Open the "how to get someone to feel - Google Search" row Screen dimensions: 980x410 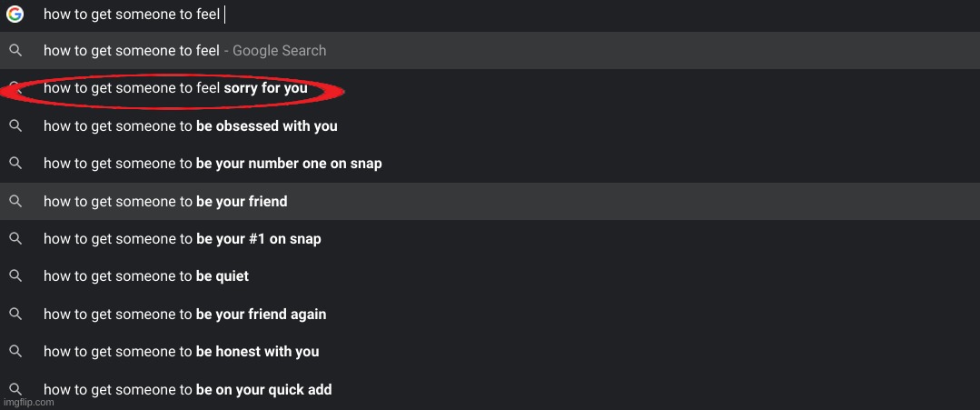point(184,51)
